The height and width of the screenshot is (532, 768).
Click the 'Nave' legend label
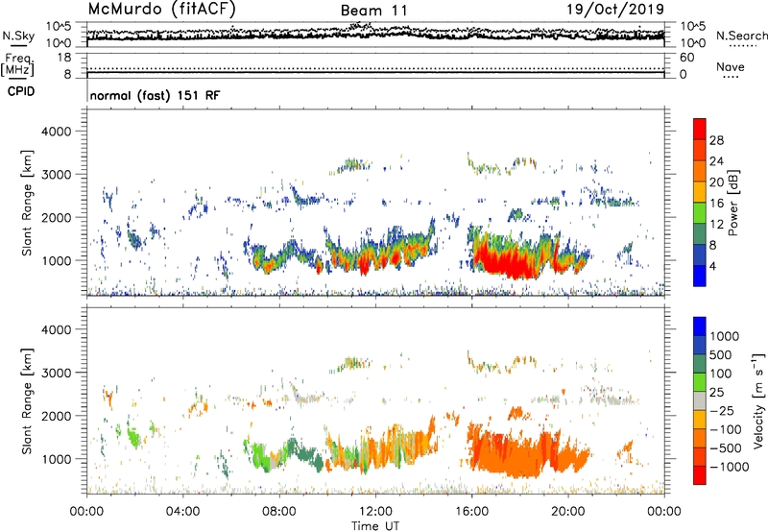tap(731, 67)
